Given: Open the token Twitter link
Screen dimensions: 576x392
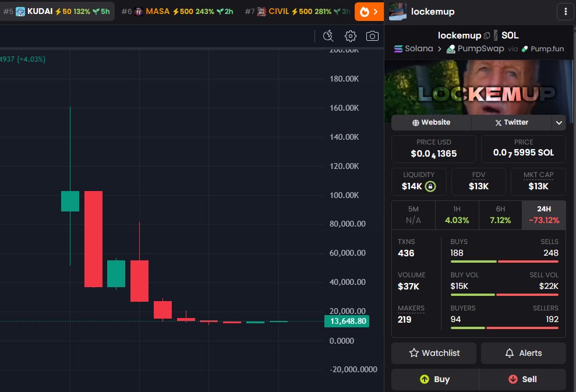Looking at the screenshot, I should [x=511, y=122].
